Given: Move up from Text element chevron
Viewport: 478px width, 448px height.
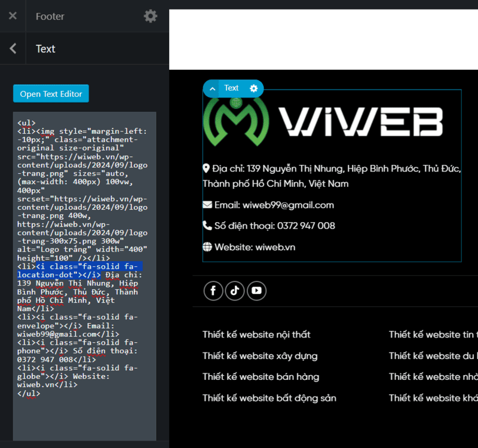Looking at the screenshot, I should [213, 88].
